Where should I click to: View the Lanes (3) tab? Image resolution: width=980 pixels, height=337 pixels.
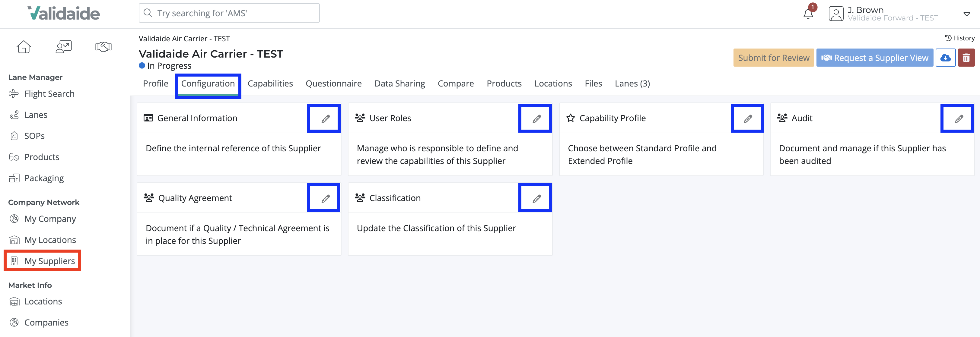[x=632, y=83]
